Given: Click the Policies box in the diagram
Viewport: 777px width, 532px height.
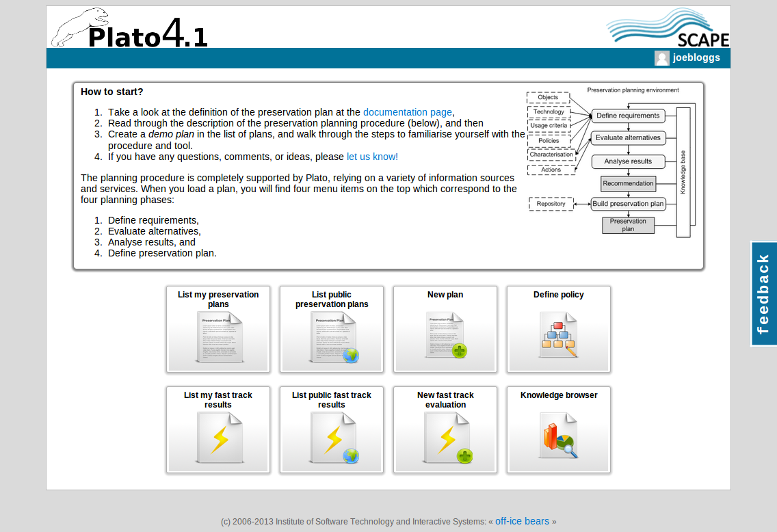Looking at the screenshot, I should [549, 141].
